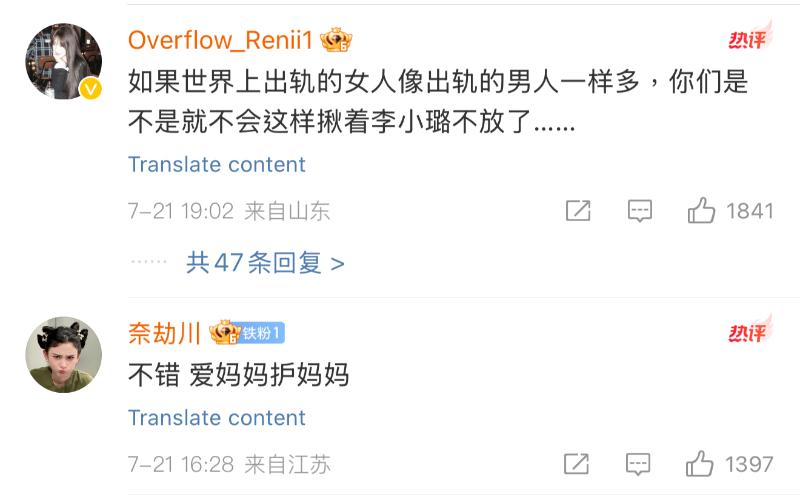Click the 奈劫川 username
Screen dimensions: 800x497
click(x=164, y=333)
